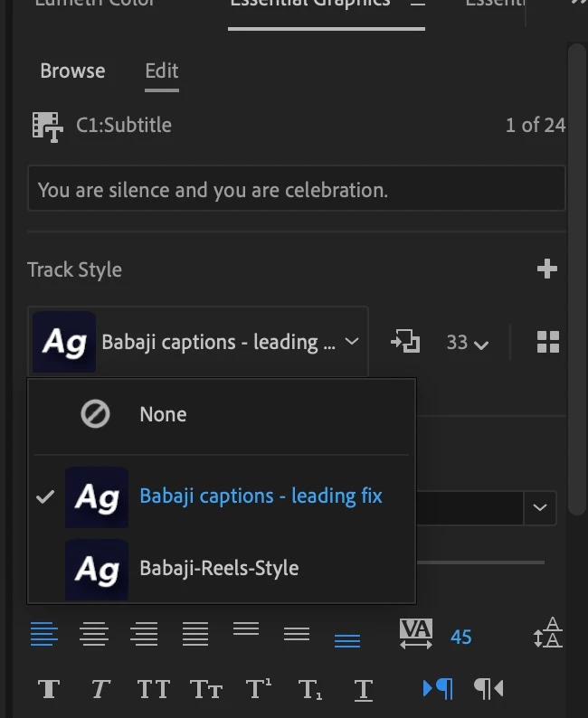Switch to the Browse tab

(72, 71)
